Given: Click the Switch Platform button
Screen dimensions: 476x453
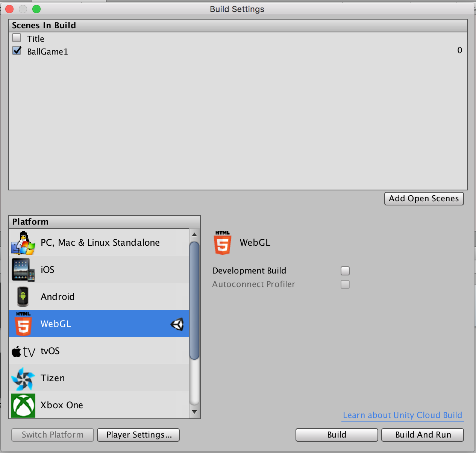Looking at the screenshot, I should point(53,435).
